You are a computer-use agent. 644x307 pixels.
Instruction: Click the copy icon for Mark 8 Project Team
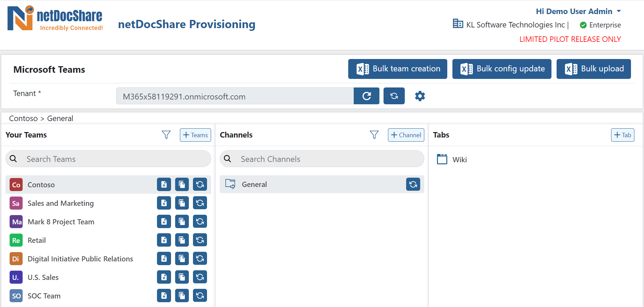click(x=182, y=222)
